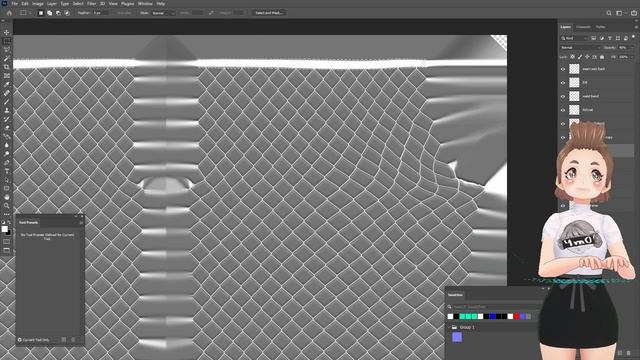640x360 pixels.
Task: Click the Home icon in options bar
Action: coord(9,13)
